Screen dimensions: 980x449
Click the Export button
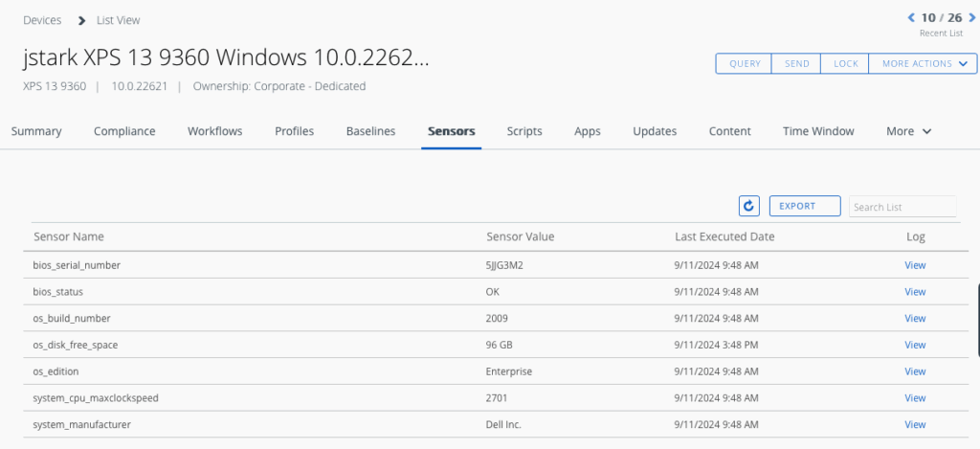804,206
